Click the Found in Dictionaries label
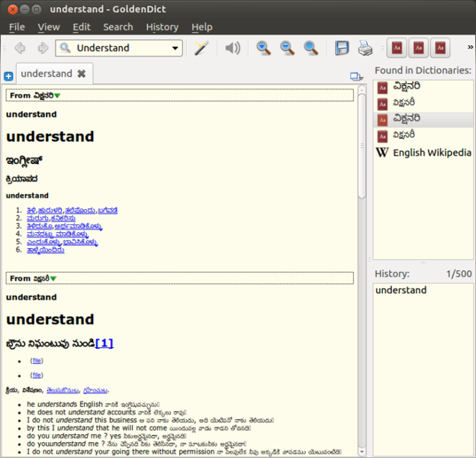The image size is (476, 458). point(423,70)
